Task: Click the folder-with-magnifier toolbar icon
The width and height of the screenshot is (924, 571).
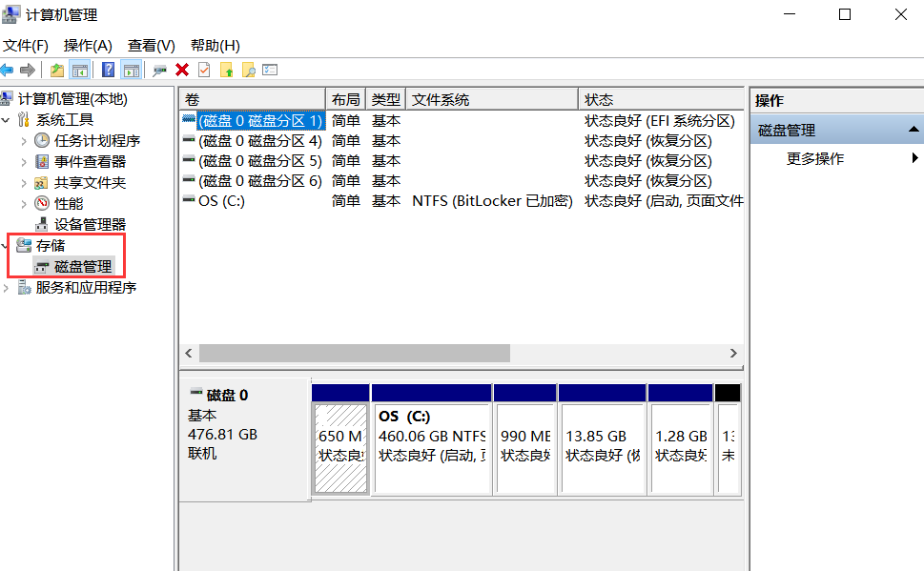Action: 248,69
